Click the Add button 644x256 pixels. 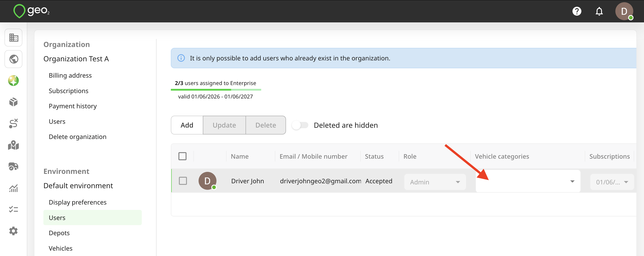pos(187,125)
